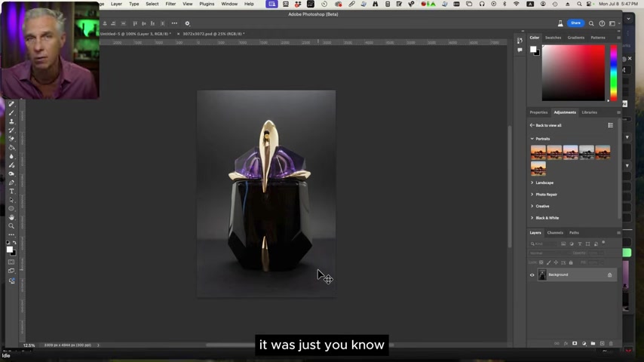Image resolution: width=644 pixels, height=362 pixels.
Task: Open the Photoshop search magnifier icon
Action: (591, 23)
